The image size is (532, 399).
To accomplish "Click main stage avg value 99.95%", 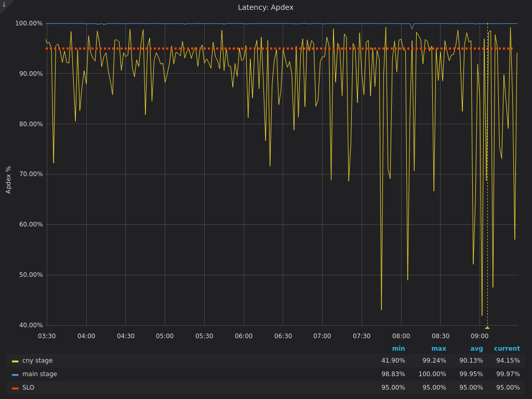I will pos(471,374).
